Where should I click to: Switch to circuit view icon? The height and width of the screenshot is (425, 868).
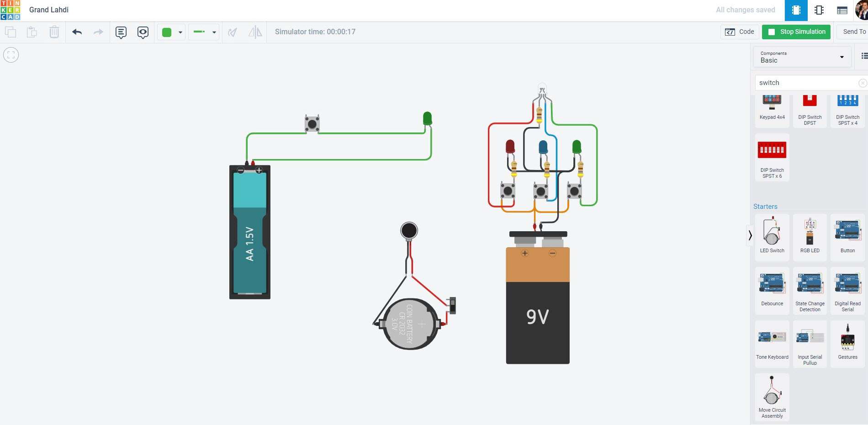[796, 10]
